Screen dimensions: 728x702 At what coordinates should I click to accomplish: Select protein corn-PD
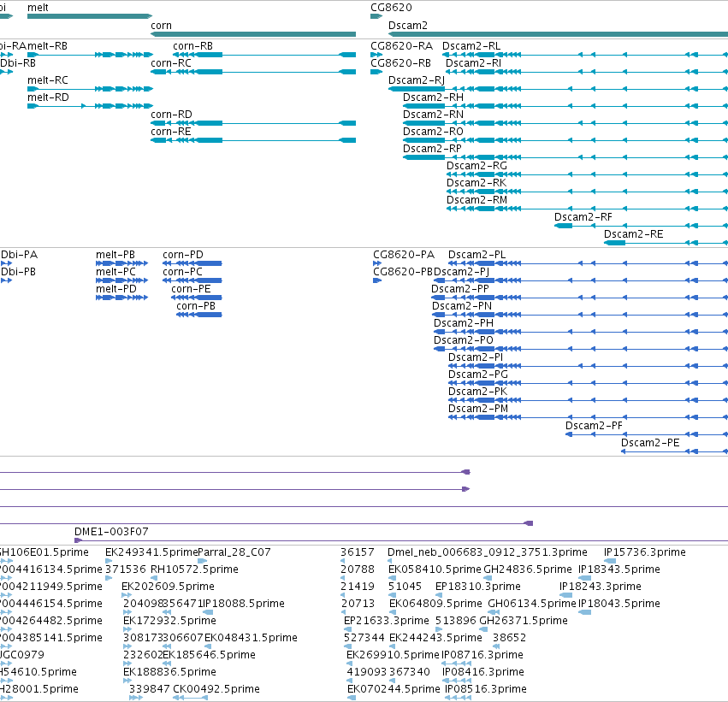(x=192, y=263)
